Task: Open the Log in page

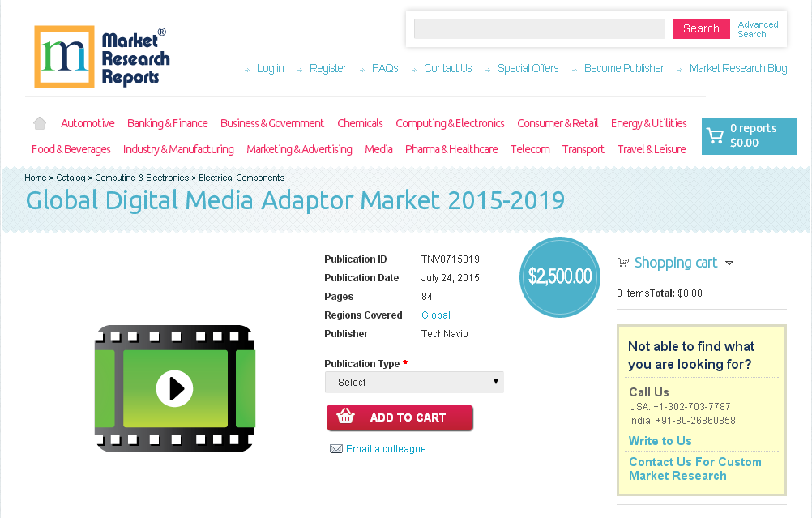Action: pyautogui.click(x=270, y=68)
